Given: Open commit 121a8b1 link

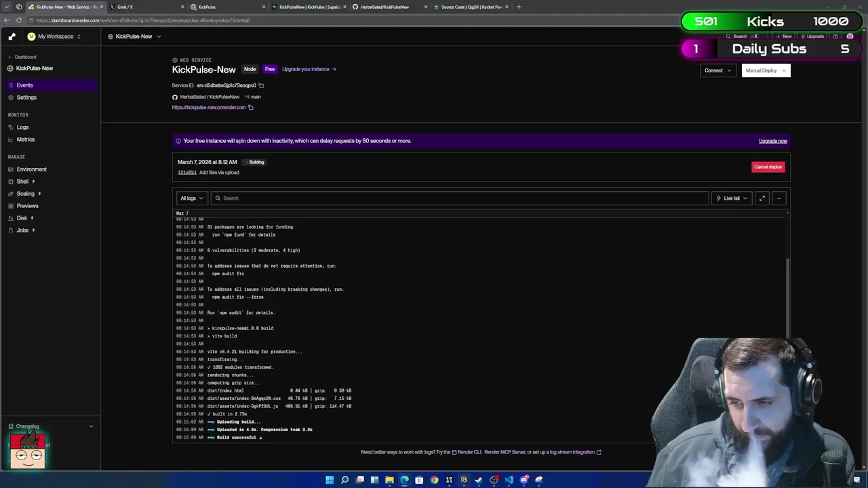Looking at the screenshot, I should click(186, 173).
